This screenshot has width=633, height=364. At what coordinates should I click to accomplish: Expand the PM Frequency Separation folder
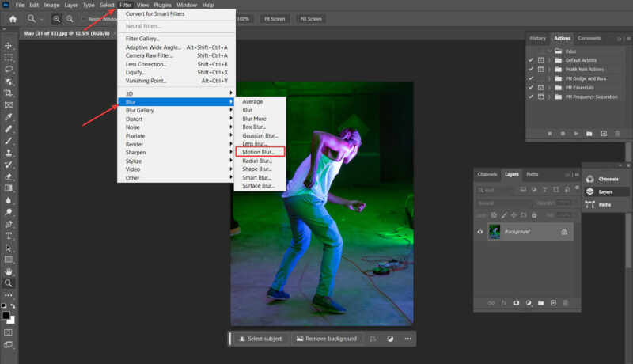549,97
